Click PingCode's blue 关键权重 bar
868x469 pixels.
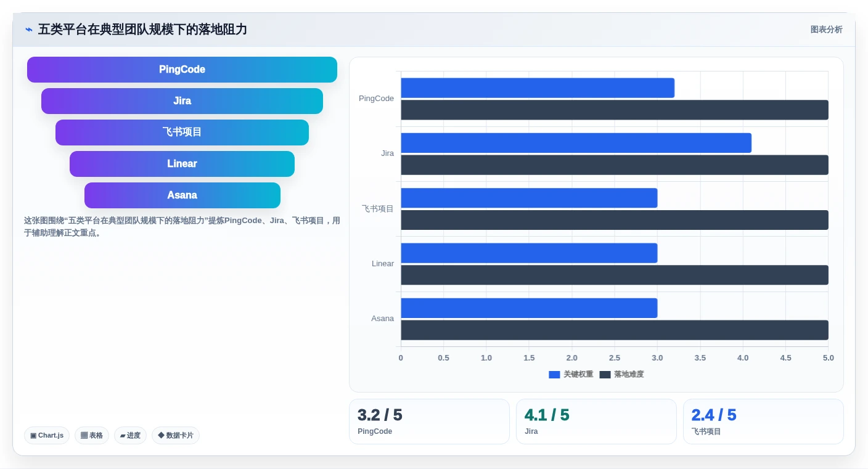[538, 88]
